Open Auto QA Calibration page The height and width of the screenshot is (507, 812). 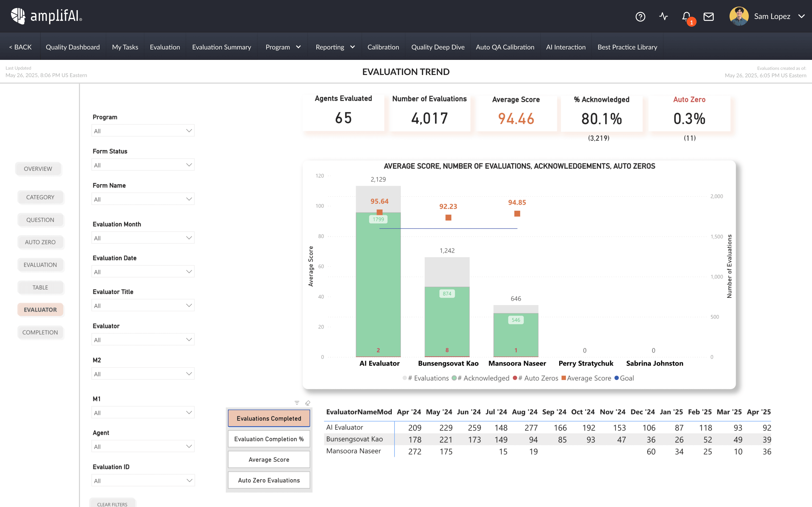point(505,47)
